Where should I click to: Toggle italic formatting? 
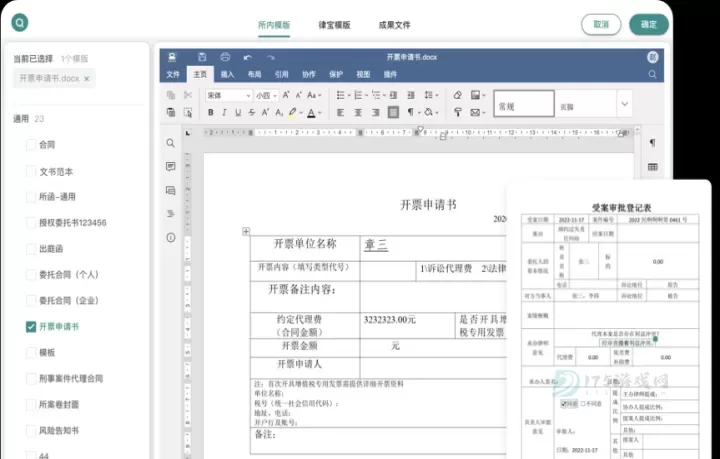click(224, 112)
